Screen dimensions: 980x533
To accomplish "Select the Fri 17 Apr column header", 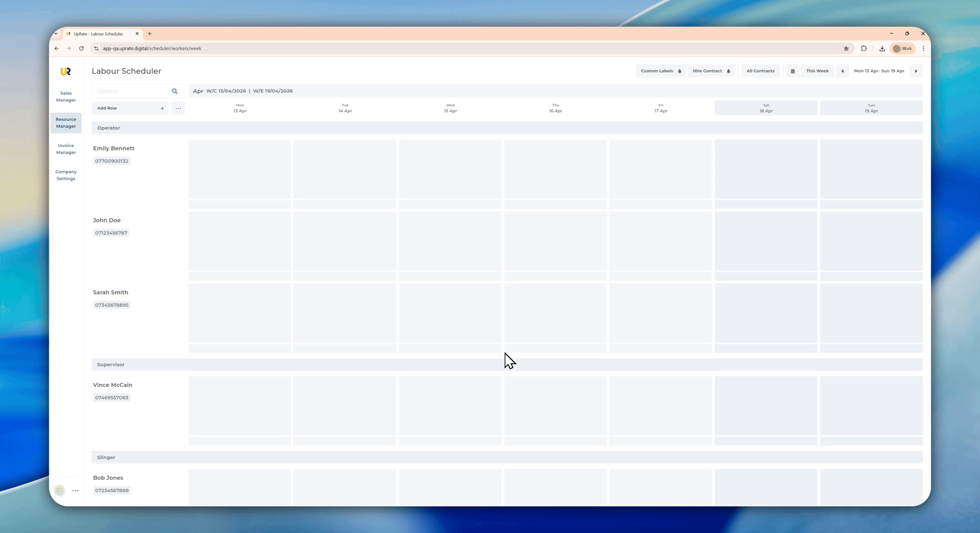I will (x=661, y=108).
